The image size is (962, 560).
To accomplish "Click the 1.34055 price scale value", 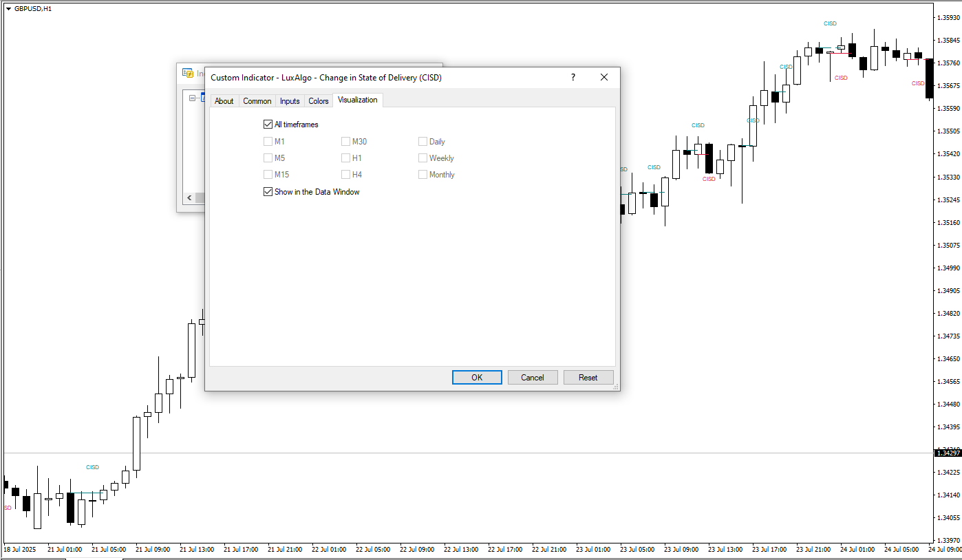I will (x=948, y=518).
